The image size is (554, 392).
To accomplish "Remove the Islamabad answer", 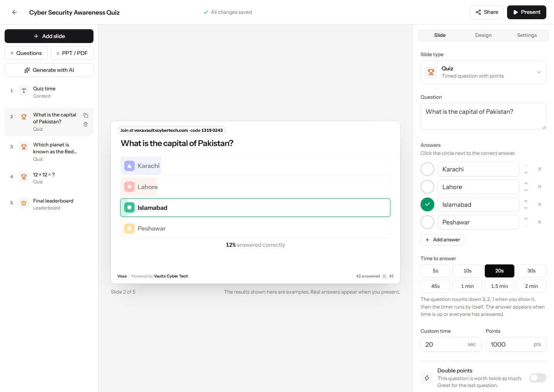I will 539,204.
